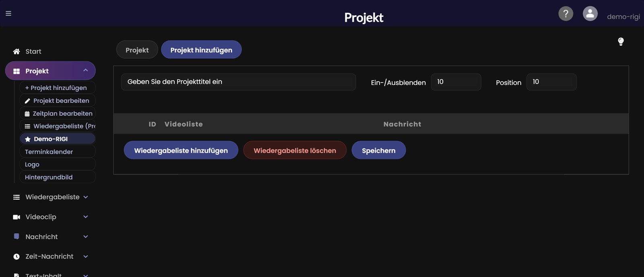Click the Ein-/Ausblenden label

398,83
